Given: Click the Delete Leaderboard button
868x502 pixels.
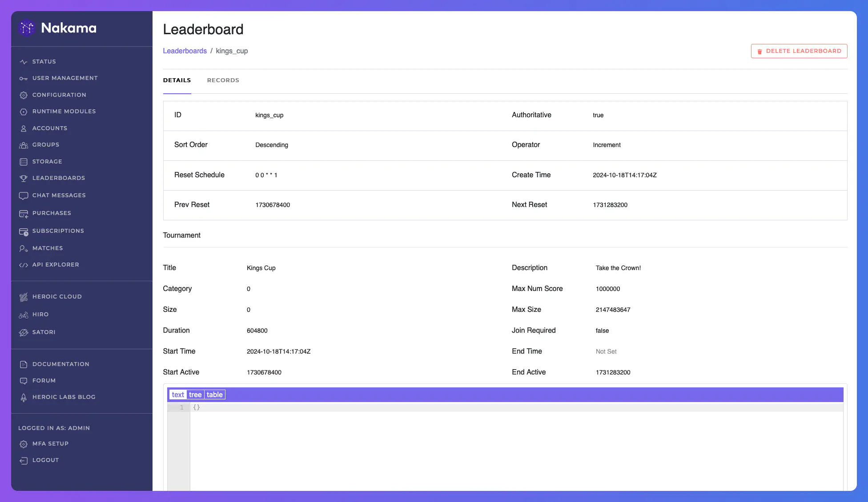Looking at the screenshot, I should [799, 51].
